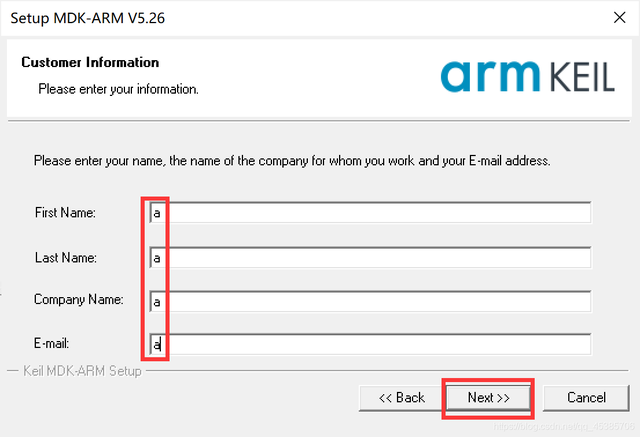Click the E-mail label
Image resolution: width=640 pixels, height=437 pixels.
[x=51, y=344]
